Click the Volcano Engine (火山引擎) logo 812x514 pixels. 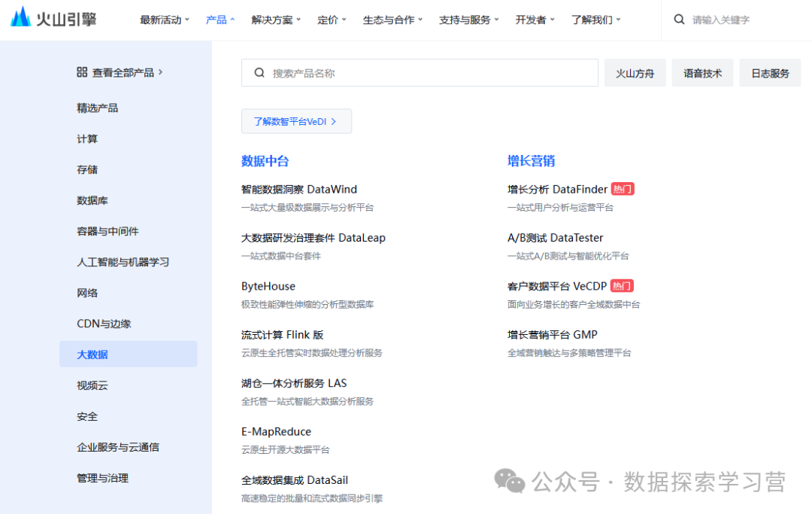(53, 18)
